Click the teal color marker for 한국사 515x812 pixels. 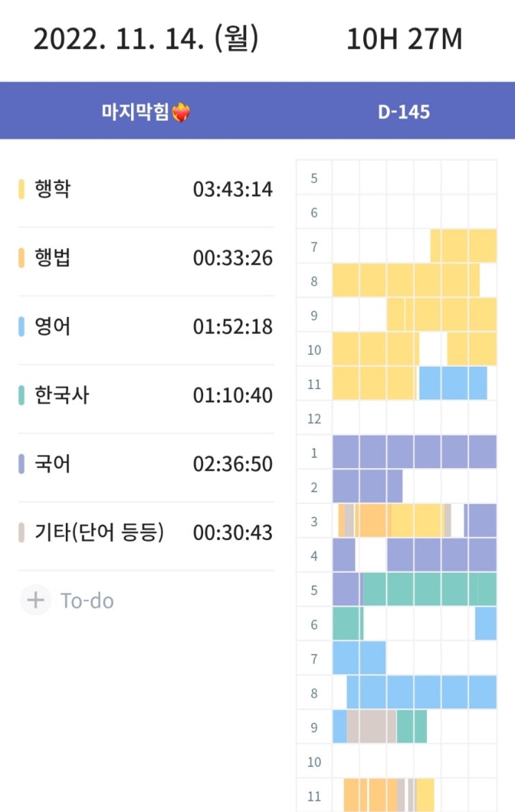click(21, 395)
